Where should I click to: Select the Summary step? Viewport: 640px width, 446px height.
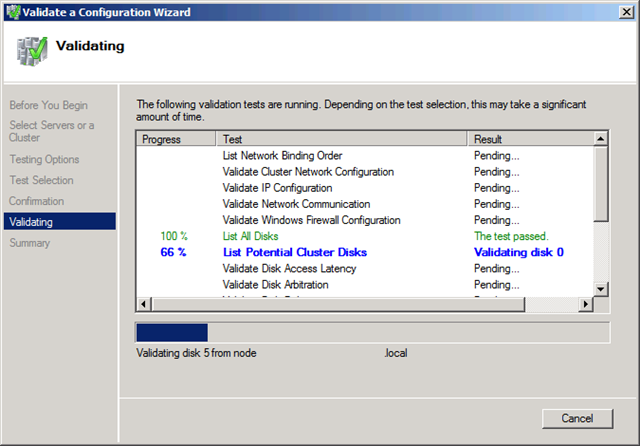click(29, 243)
